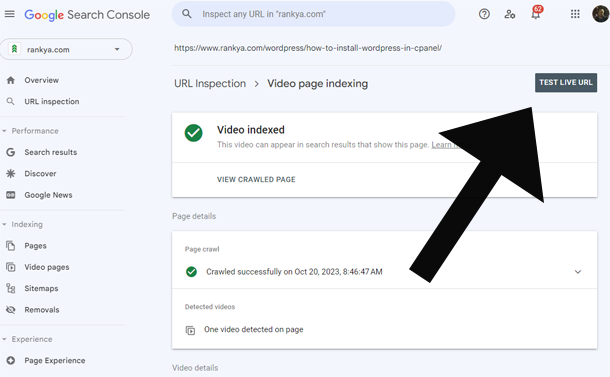Click the Page Experience icon
The width and height of the screenshot is (610, 377).
click(x=11, y=360)
